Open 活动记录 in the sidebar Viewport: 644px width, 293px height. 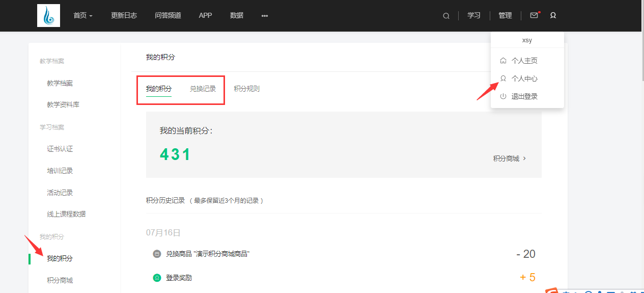tap(60, 193)
